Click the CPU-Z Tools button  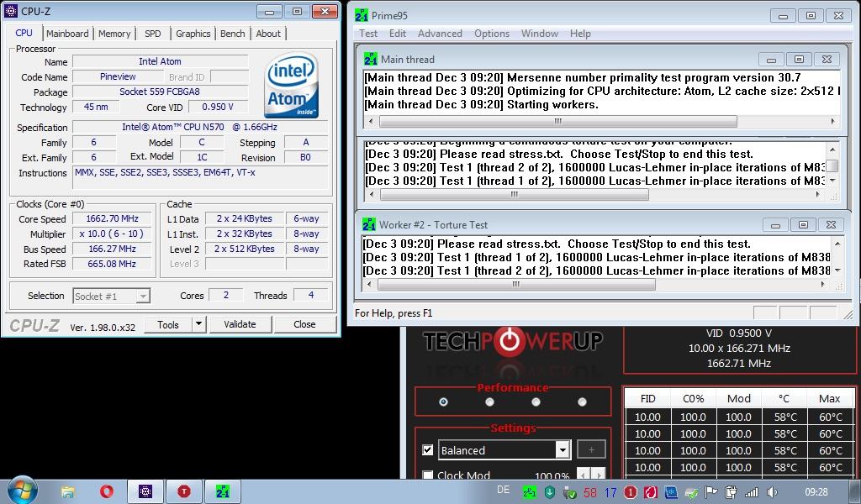click(168, 324)
